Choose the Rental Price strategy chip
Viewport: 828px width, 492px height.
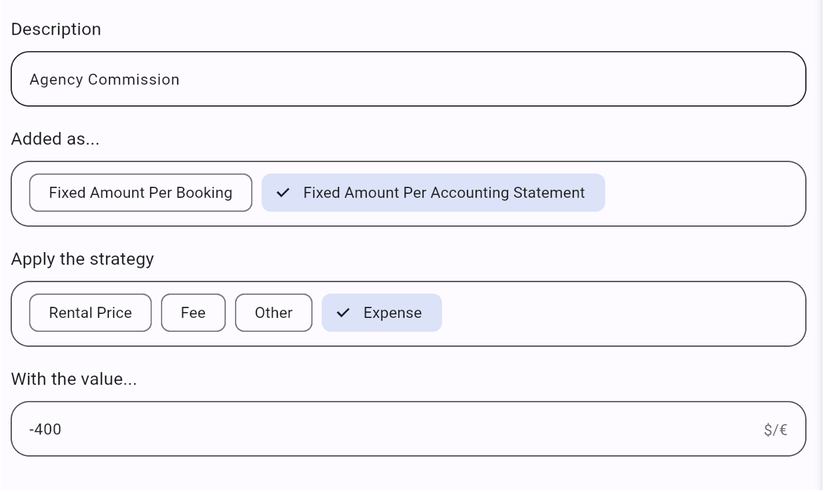coord(90,313)
